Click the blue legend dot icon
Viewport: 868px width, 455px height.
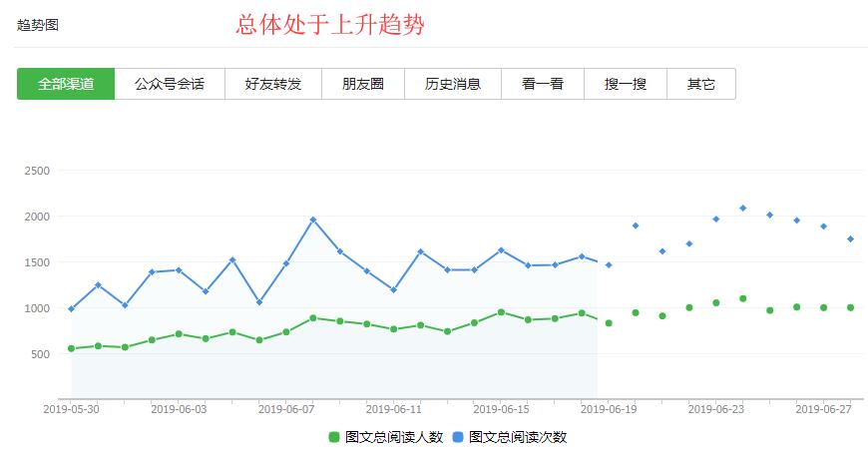click(458, 437)
